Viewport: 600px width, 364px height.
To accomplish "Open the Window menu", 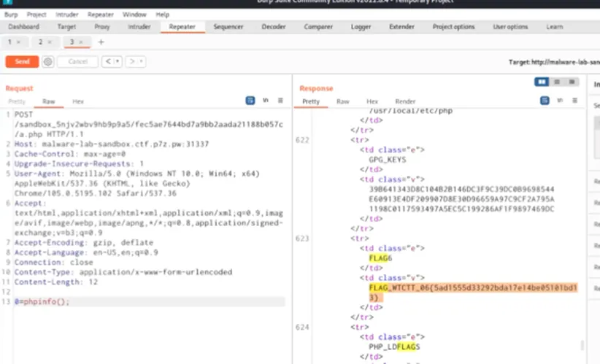I will (x=134, y=15).
